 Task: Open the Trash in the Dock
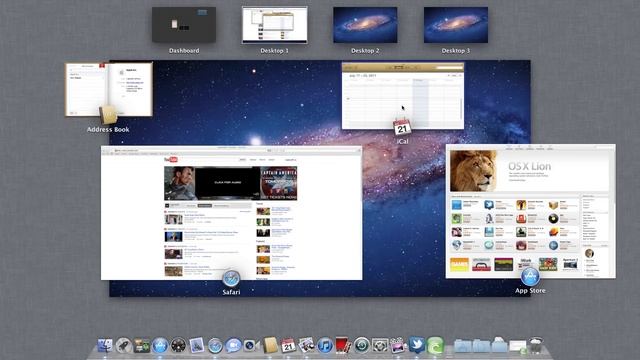pos(536,345)
